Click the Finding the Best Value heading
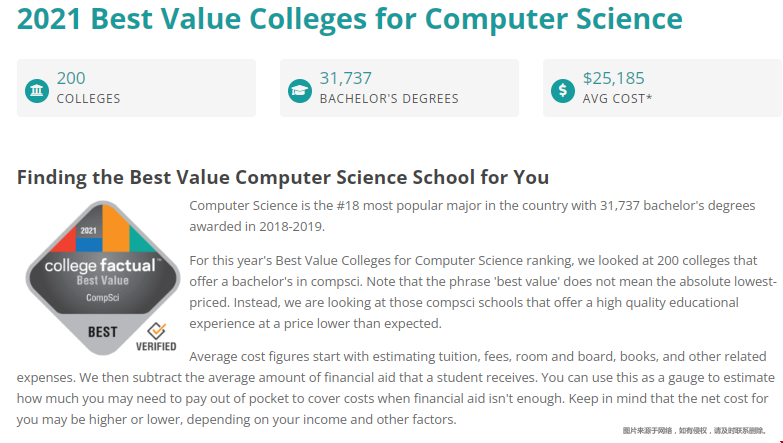Image resolution: width=783 pixels, height=443 pixels. (x=283, y=177)
